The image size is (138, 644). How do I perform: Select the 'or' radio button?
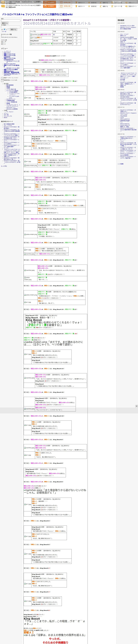click(x=8, y=30)
